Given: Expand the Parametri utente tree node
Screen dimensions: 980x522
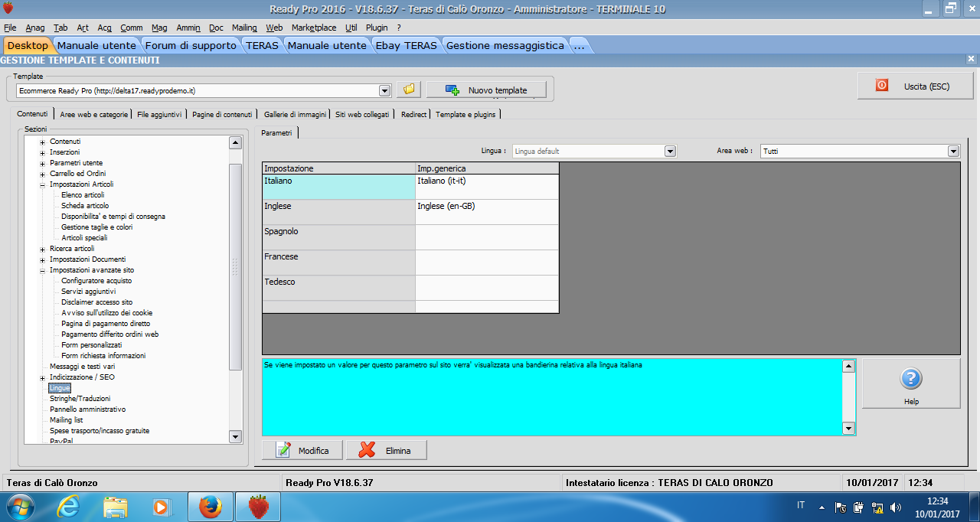Looking at the screenshot, I should pos(43,163).
